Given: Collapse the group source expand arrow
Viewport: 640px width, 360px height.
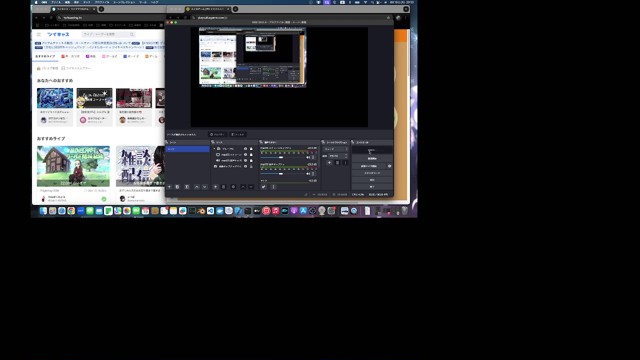Looking at the screenshot, I should pos(214,149).
